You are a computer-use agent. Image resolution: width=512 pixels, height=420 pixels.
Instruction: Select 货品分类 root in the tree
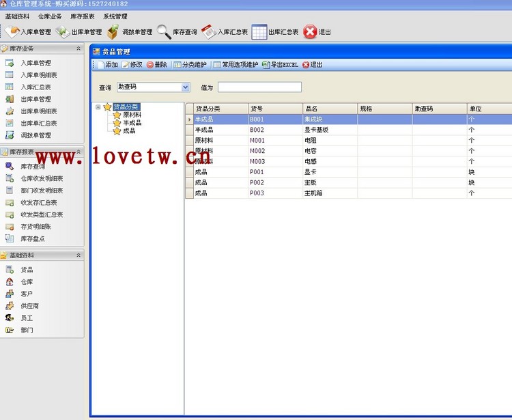(x=126, y=107)
